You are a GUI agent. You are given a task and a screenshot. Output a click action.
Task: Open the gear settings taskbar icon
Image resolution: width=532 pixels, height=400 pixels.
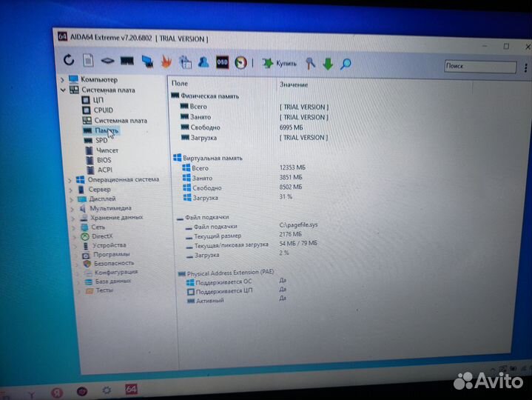pyautogui.click(x=107, y=390)
